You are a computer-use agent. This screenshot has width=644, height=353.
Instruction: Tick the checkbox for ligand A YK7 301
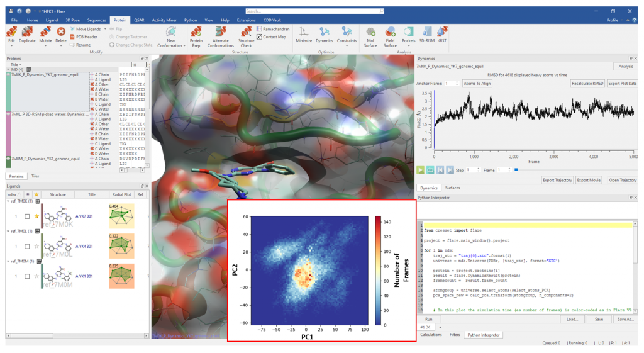(27, 216)
